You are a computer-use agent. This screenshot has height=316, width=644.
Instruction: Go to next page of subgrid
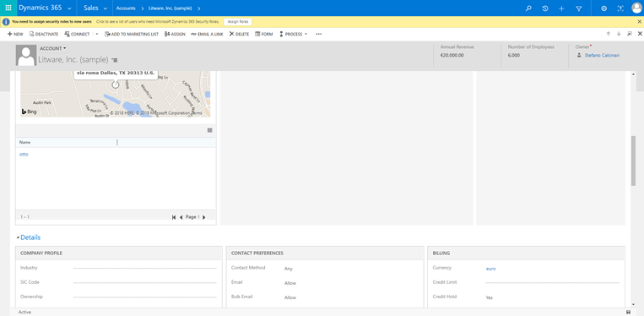(x=204, y=217)
